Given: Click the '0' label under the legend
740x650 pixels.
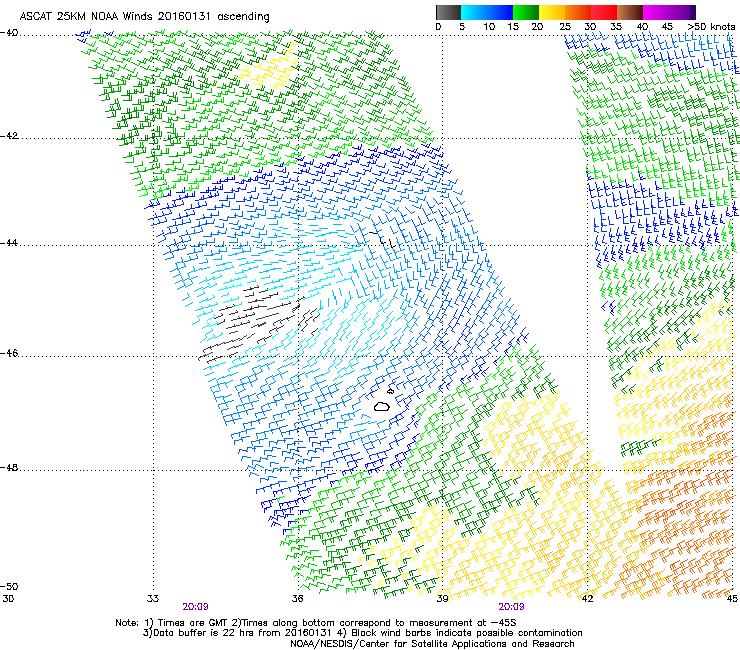Looking at the screenshot, I should [x=438, y=27].
